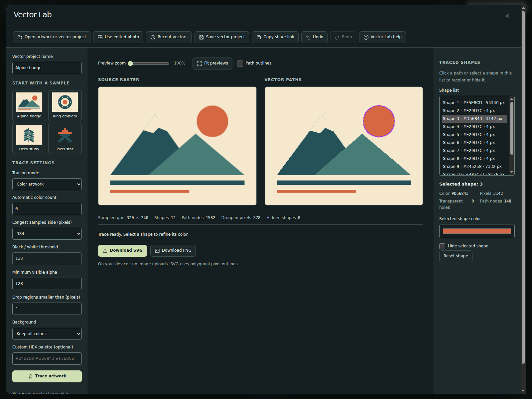This screenshot has height=399, width=532.
Task: Enable the Path outlines checkbox
Action: 240,63
